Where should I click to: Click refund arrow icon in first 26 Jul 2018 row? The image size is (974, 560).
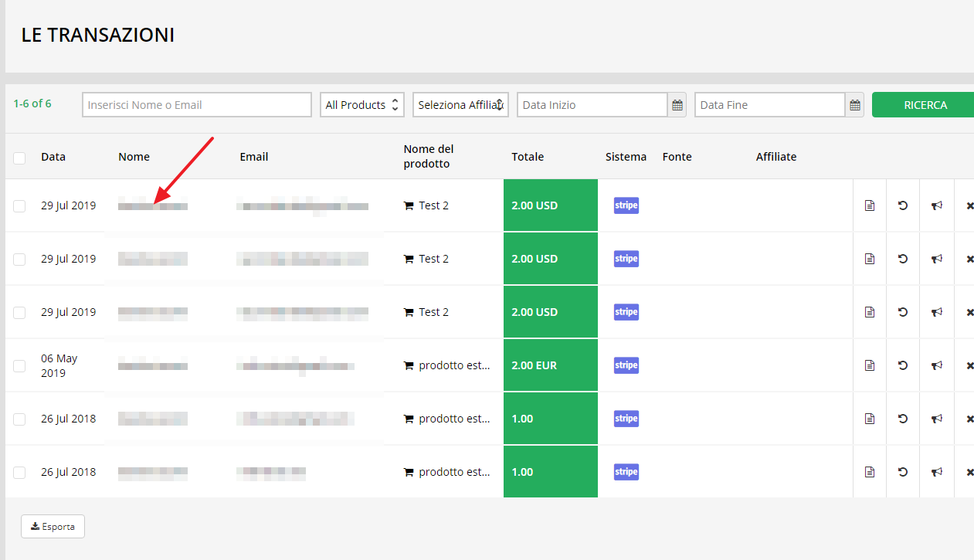click(x=903, y=419)
